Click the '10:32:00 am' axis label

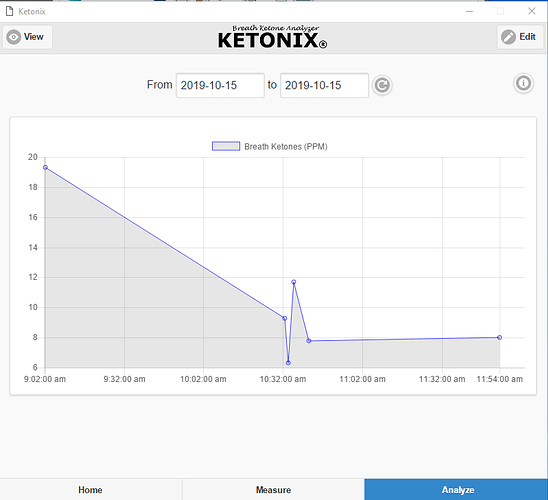283,379
